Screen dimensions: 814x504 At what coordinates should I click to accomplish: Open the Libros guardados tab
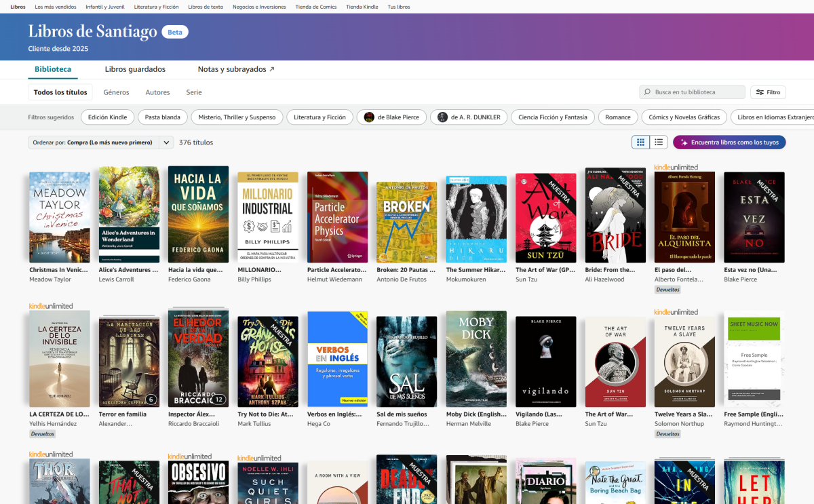(135, 69)
